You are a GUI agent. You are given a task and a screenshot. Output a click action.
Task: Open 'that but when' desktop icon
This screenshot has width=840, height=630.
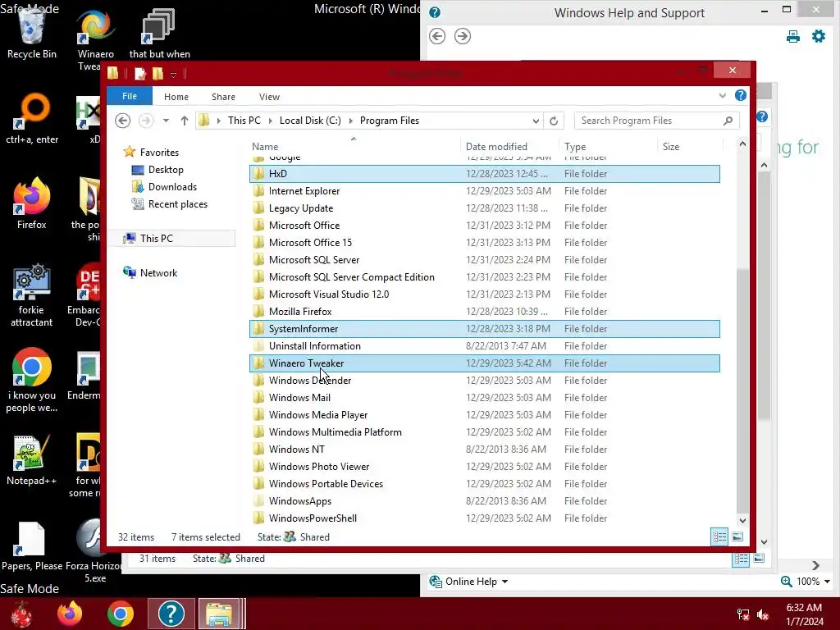coord(159,33)
